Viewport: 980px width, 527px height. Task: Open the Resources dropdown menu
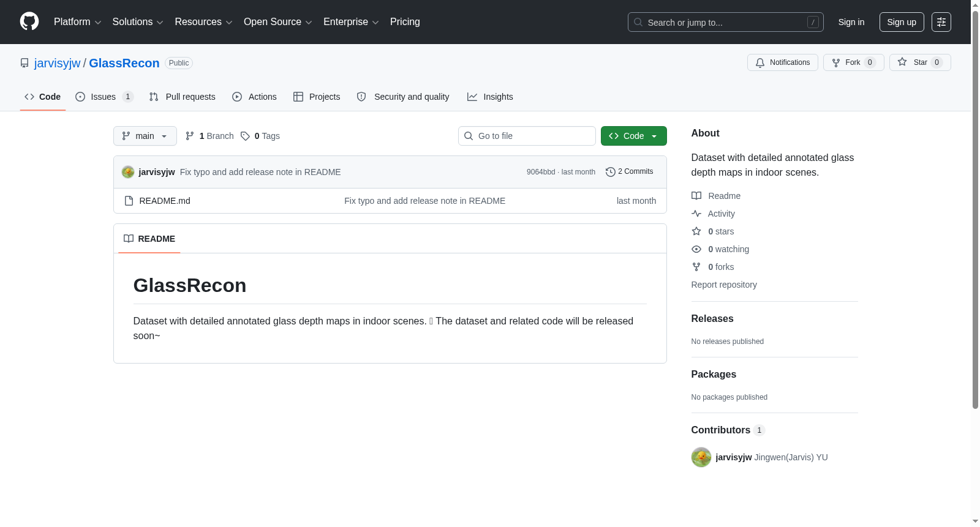coord(203,22)
